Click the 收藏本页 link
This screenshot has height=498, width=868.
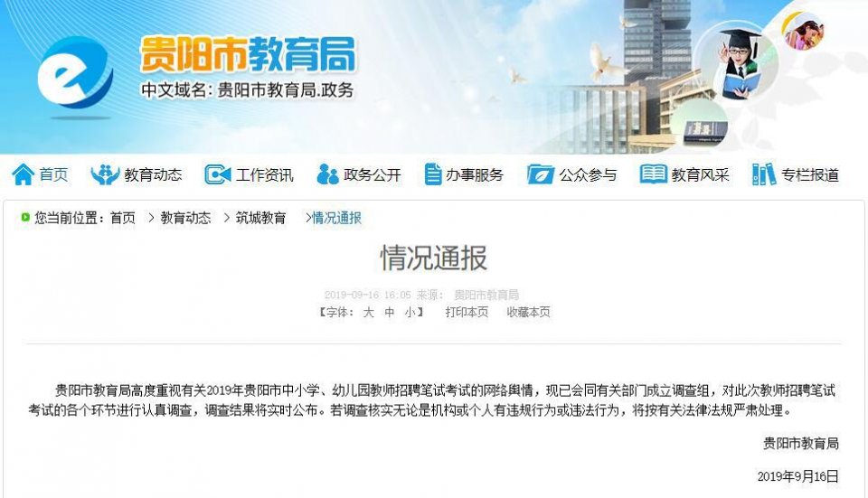point(528,313)
